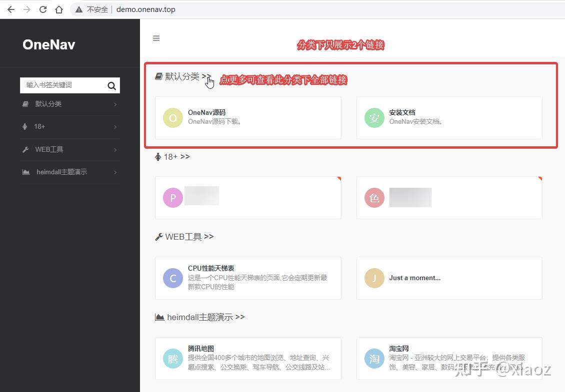The image size is (565, 392).
Task: Click the 淘 icon on 淘宝网 card
Action: 374,358
